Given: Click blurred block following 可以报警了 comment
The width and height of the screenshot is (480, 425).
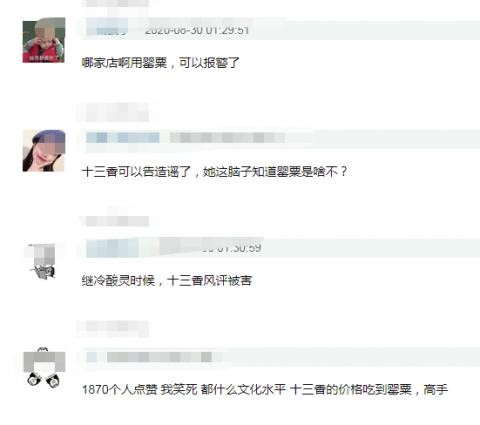Looking at the screenshot, I should (113, 112).
